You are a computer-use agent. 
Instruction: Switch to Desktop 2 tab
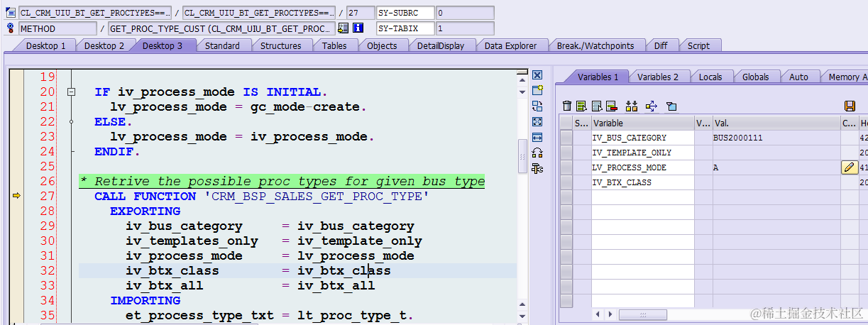104,45
